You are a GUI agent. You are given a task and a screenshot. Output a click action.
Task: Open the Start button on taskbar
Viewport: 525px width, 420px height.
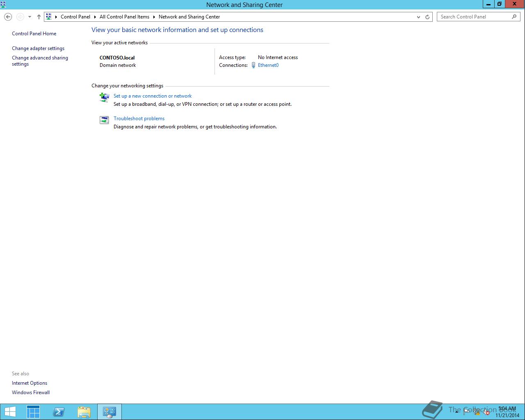coord(10,412)
